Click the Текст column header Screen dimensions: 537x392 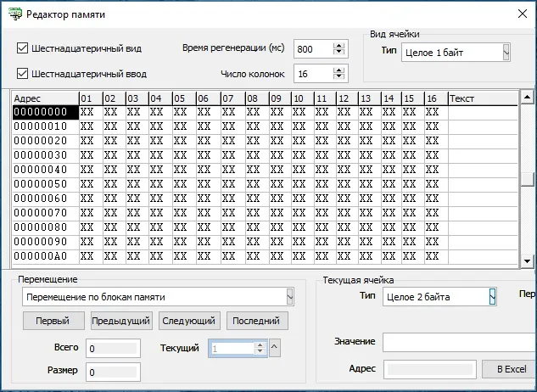pyautogui.click(x=483, y=98)
